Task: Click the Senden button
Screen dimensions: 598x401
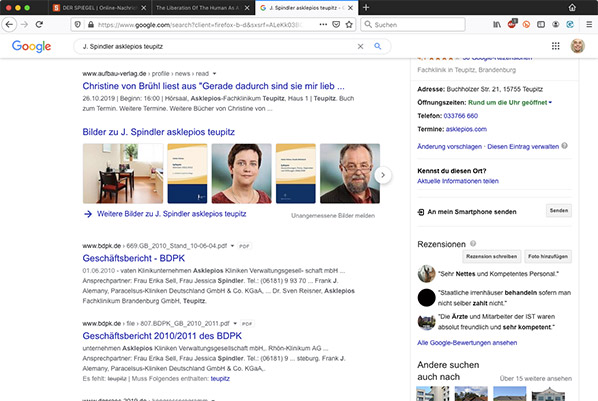Action: (559, 211)
